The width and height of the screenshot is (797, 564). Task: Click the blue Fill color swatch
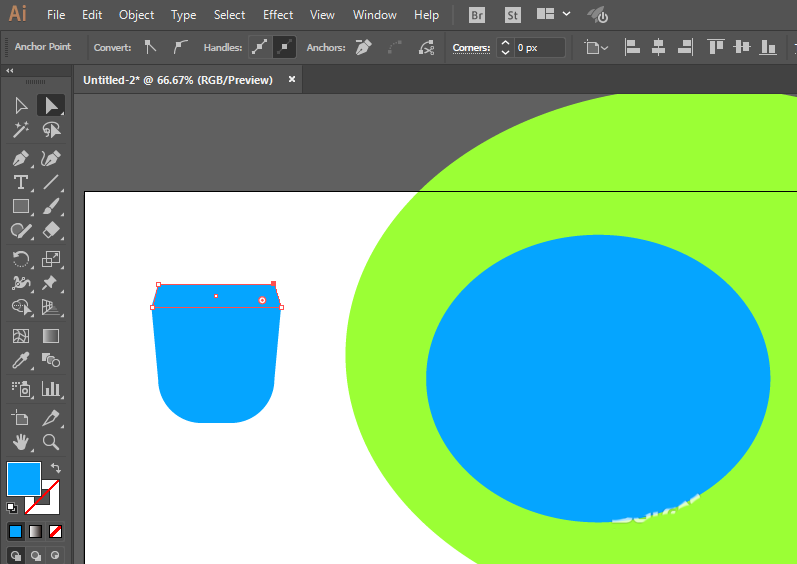pos(23,479)
